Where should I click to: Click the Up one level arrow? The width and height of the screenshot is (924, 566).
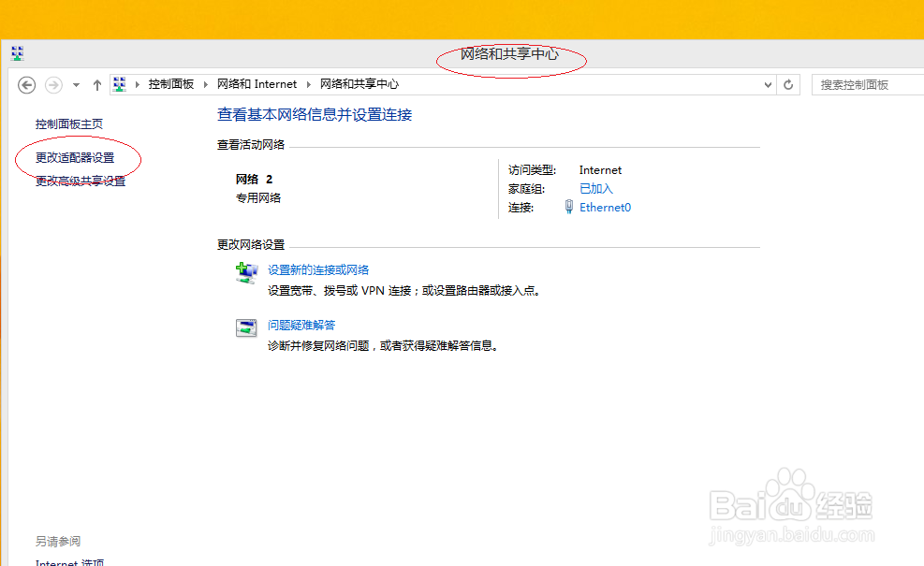pos(96,84)
